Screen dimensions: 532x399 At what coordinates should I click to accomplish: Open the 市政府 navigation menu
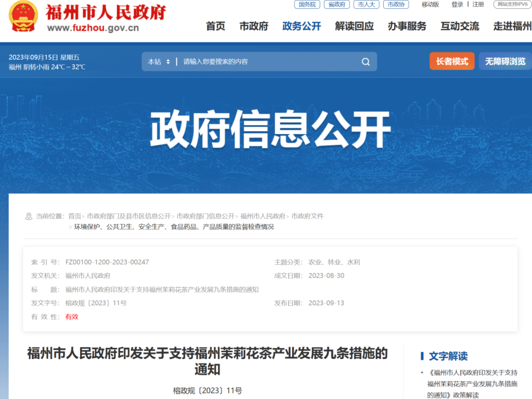[x=254, y=27]
